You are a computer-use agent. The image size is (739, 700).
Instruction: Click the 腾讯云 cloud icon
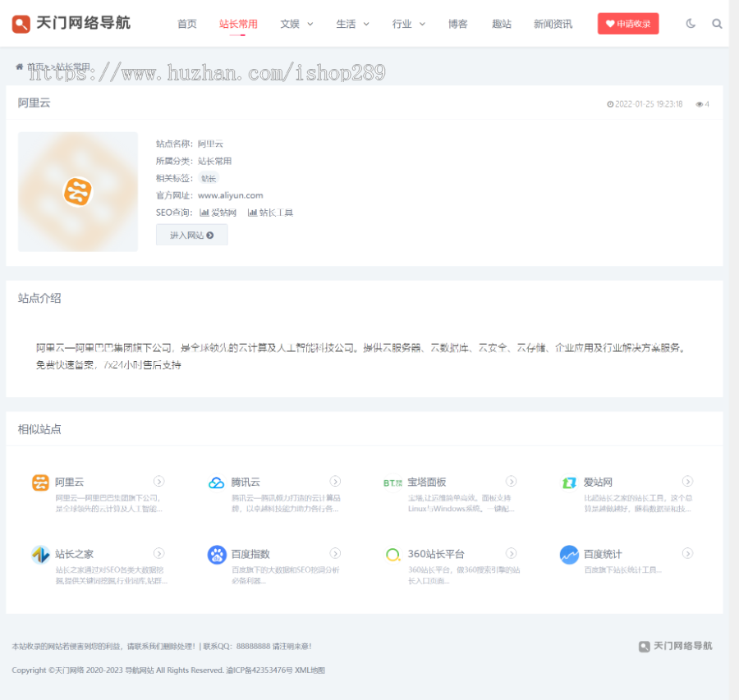(216, 483)
